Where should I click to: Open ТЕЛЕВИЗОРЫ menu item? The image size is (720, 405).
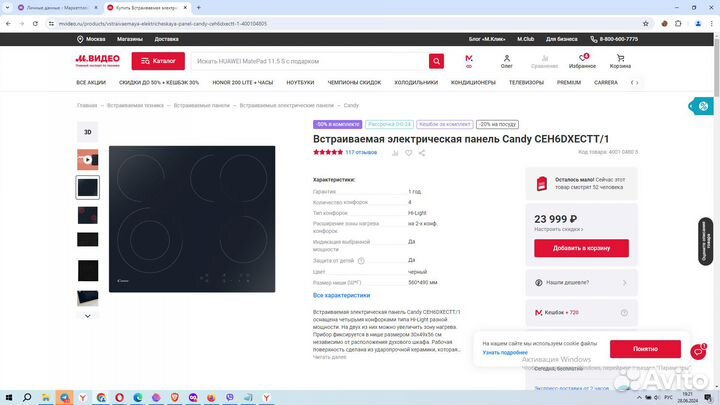526,83
